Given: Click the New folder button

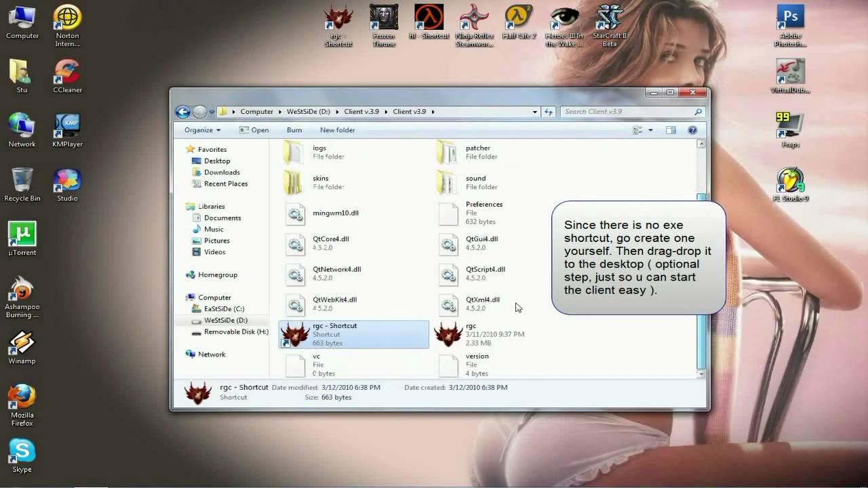Looking at the screenshot, I should 337,130.
